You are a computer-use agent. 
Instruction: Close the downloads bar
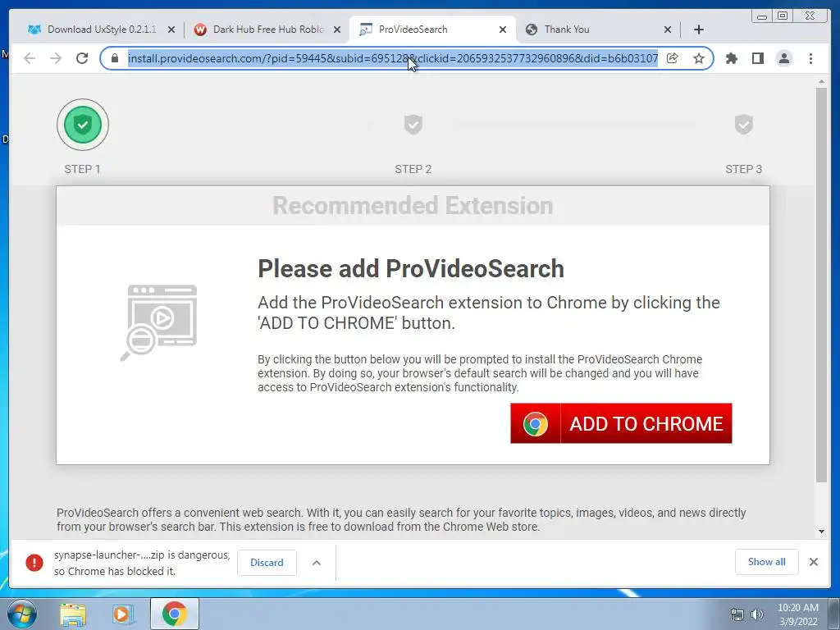[x=813, y=562]
